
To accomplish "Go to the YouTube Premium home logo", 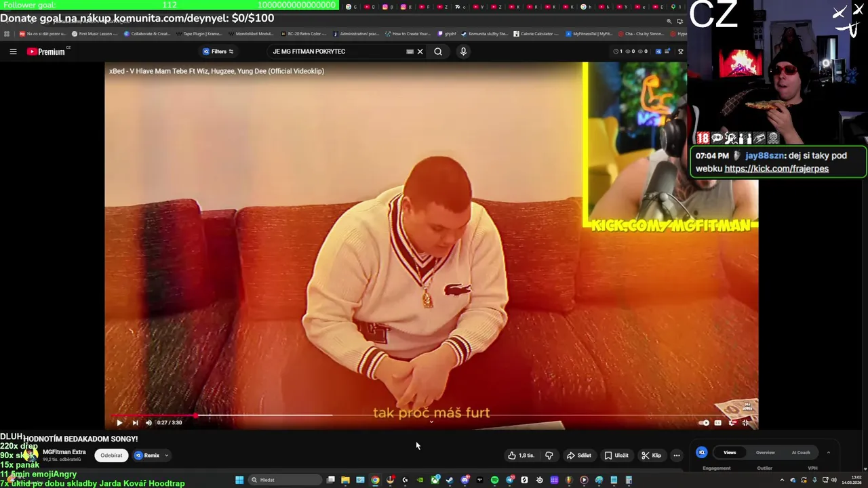I will 47,52.
